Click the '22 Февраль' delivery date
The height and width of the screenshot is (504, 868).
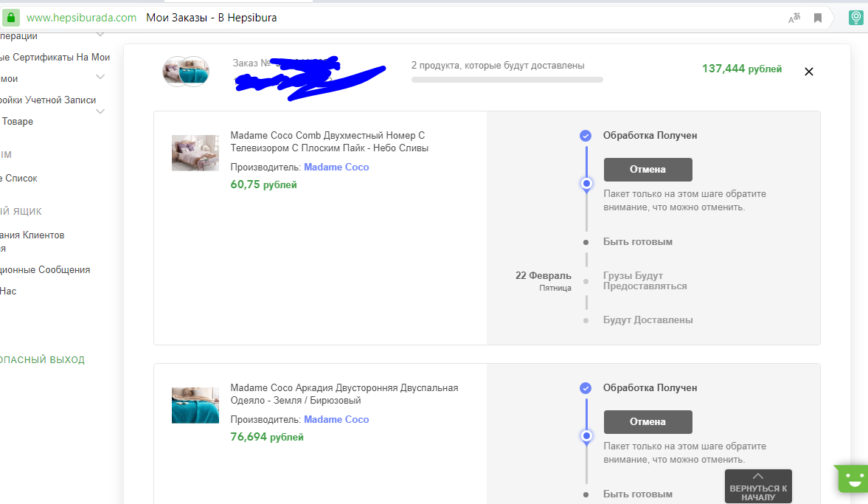point(543,276)
